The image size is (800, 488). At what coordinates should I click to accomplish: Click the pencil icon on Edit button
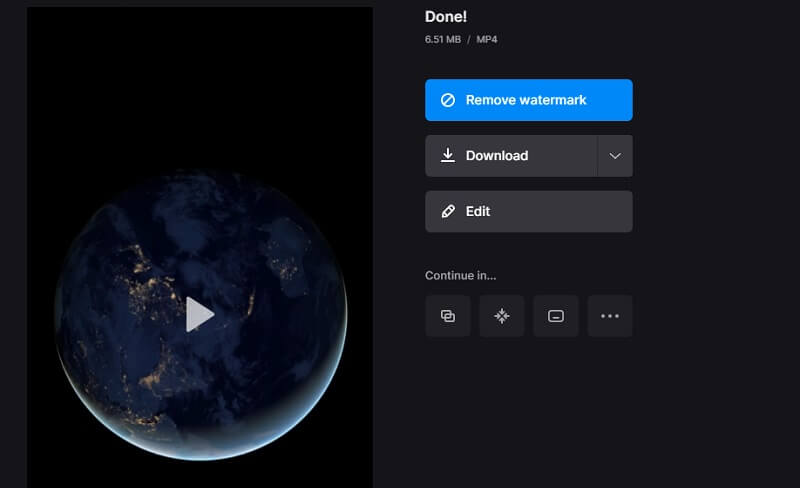448,212
